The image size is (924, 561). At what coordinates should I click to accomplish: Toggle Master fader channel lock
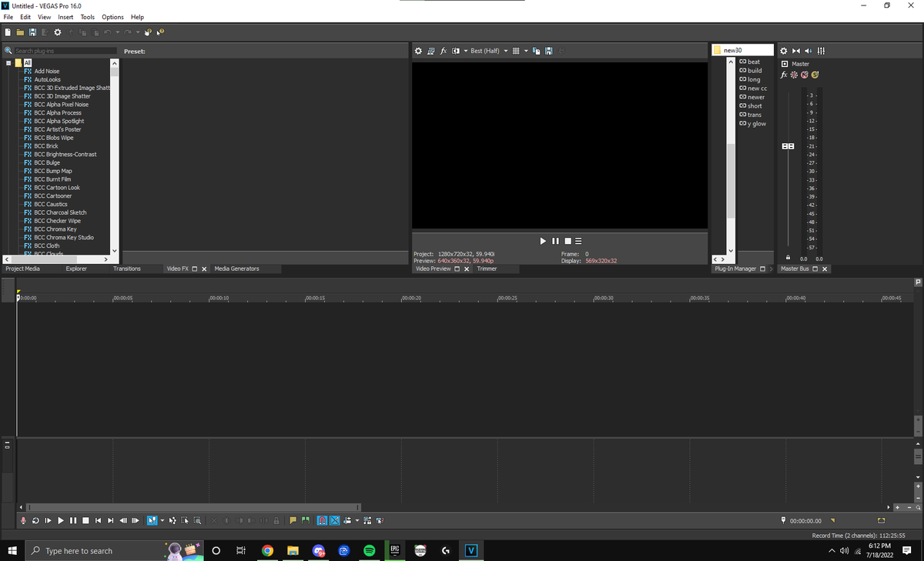pos(788,258)
